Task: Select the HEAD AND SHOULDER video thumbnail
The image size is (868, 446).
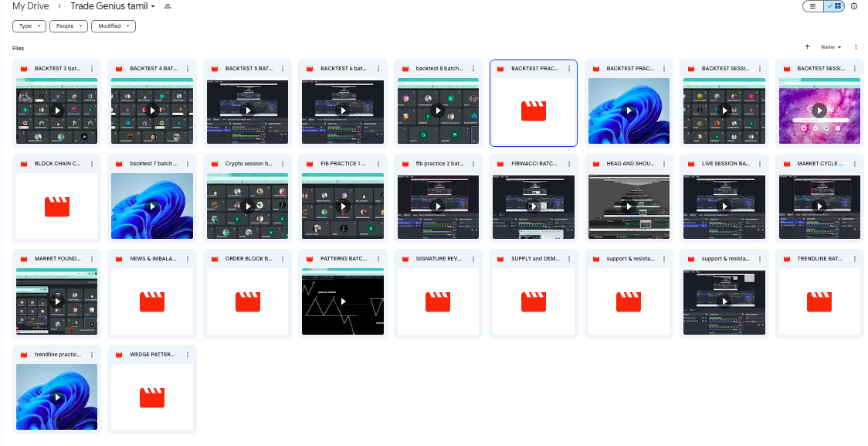Action: click(x=629, y=206)
